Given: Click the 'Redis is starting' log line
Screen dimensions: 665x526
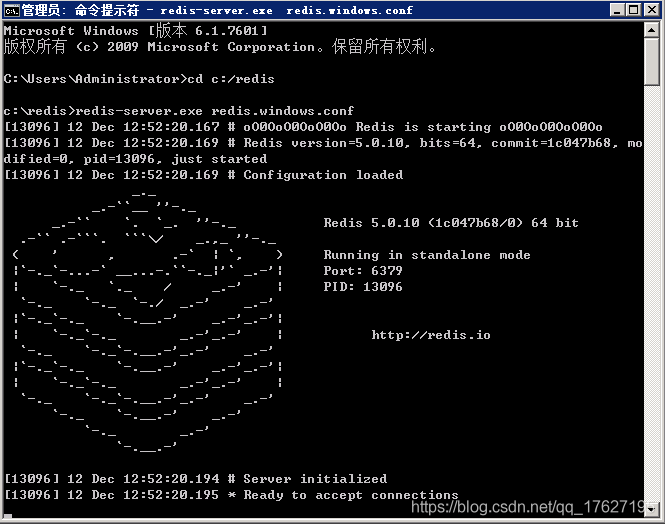Looking at the screenshot, I should pyautogui.click(x=303, y=127).
